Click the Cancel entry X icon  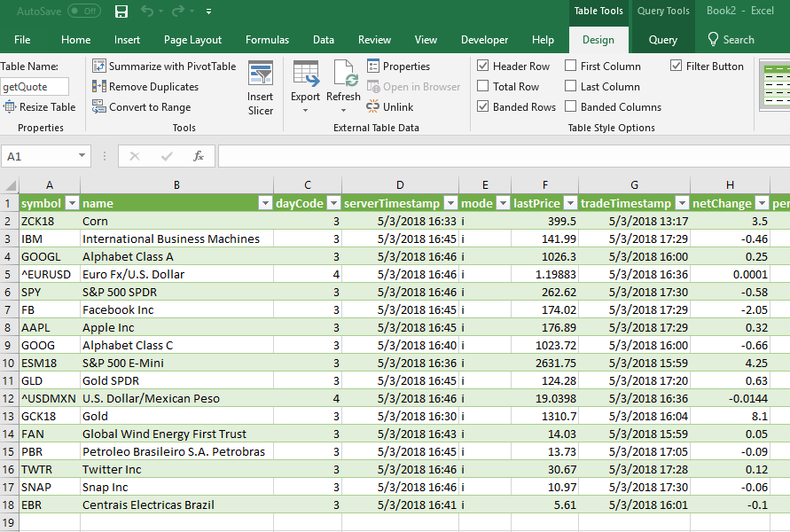135,156
